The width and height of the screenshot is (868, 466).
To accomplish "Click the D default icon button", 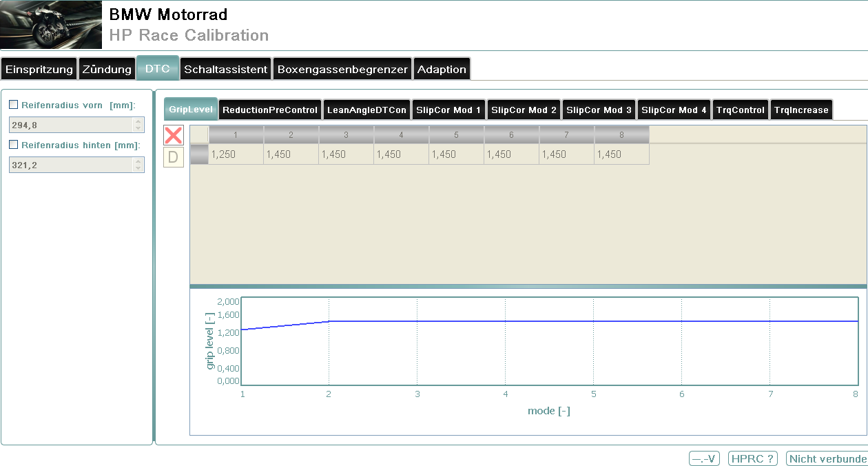I will click(x=173, y=157).
